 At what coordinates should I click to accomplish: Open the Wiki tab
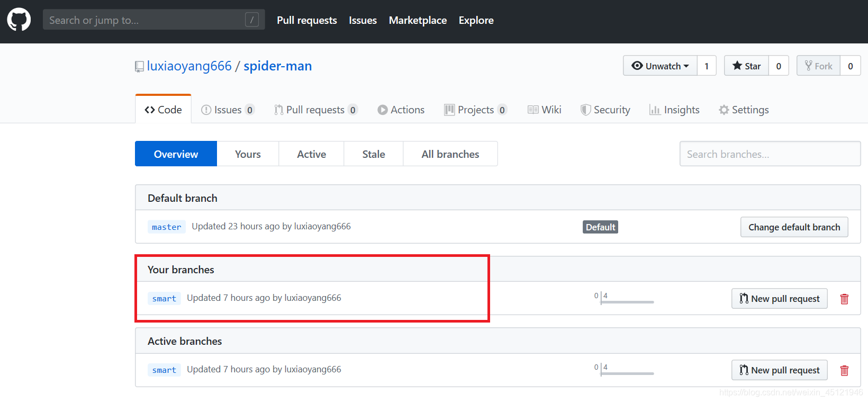(544, 110)
